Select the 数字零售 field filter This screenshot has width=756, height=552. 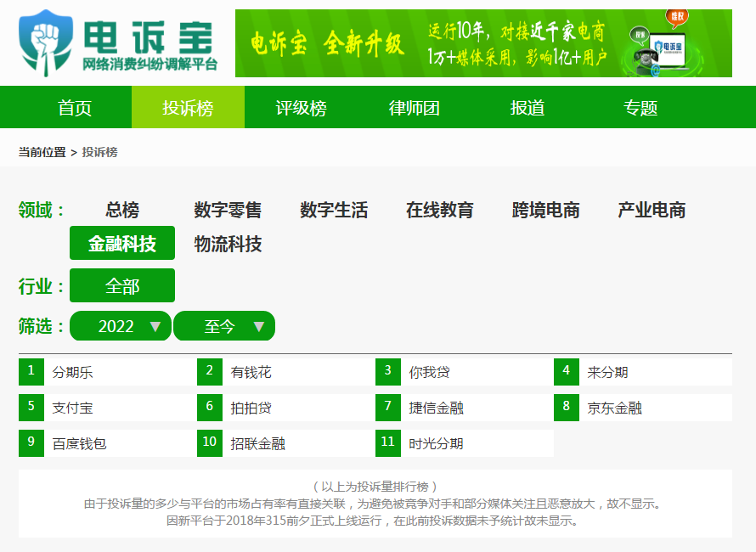(228, 211)
